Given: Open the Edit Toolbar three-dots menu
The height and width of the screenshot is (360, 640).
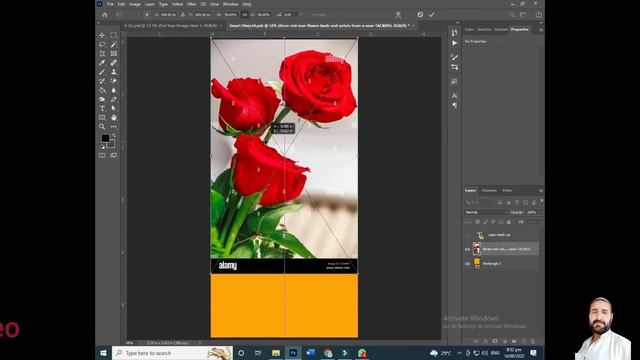Looking at the screenshot, I should pyautogui.click(x=114, y=127).
